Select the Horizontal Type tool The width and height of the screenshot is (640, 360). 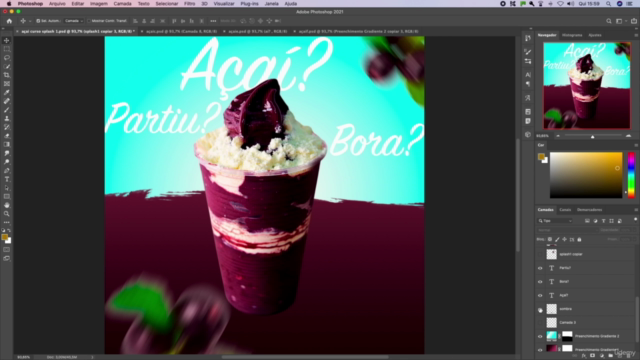pyautogui.click(x=7, y=179)
